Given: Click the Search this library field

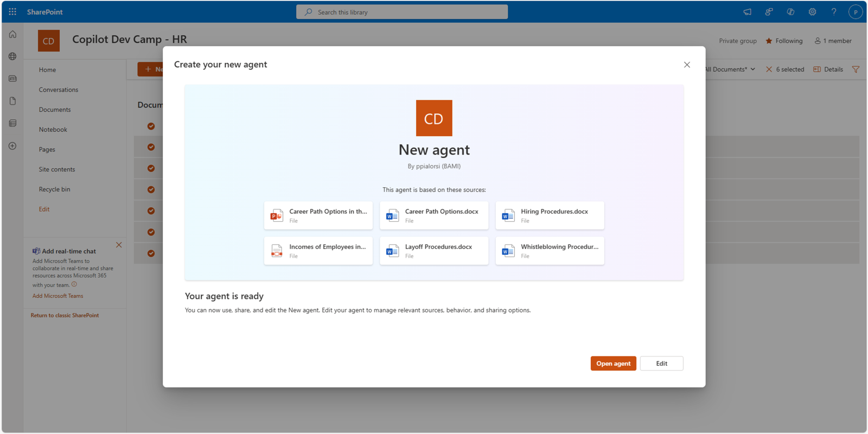Looking at the screenshot, I should 402,12.
